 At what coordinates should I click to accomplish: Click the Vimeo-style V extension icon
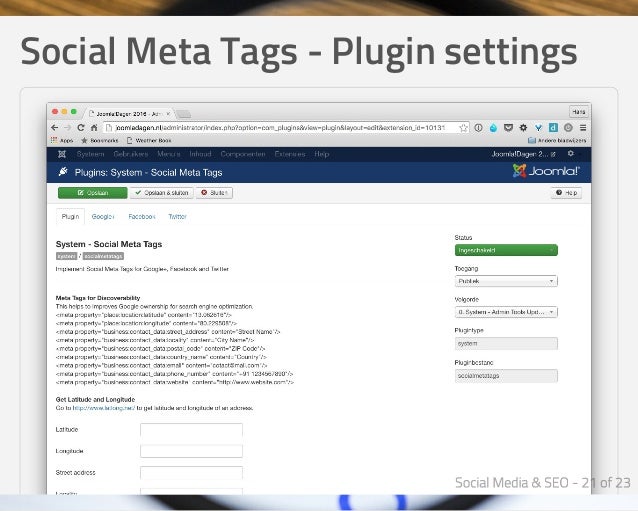(x=538, y=128)
